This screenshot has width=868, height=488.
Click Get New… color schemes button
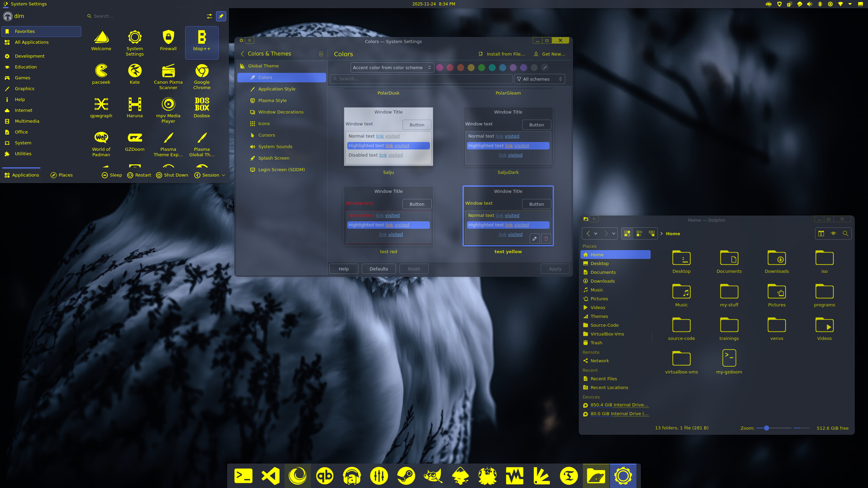550,54
